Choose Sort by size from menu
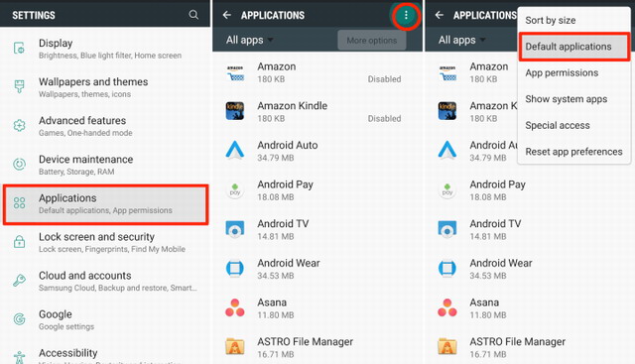The width and height of the screenshot is (635, 364). click(x=573, y=20)
